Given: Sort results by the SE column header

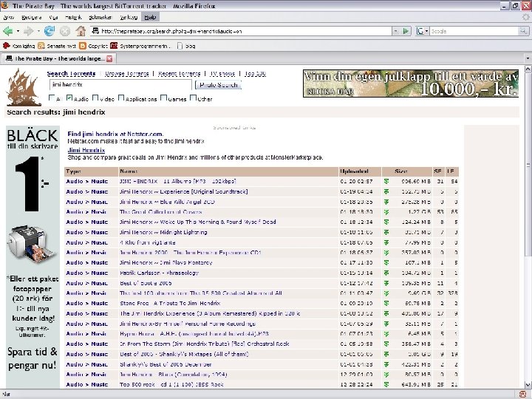Looking at the screenshot, I should 437,171.
